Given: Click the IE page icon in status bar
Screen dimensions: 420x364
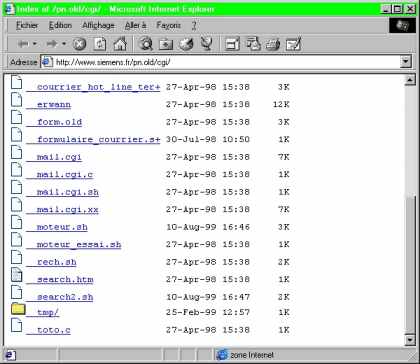Looking at the screenshot, I should pyautogui.click(x=10, y=355).
